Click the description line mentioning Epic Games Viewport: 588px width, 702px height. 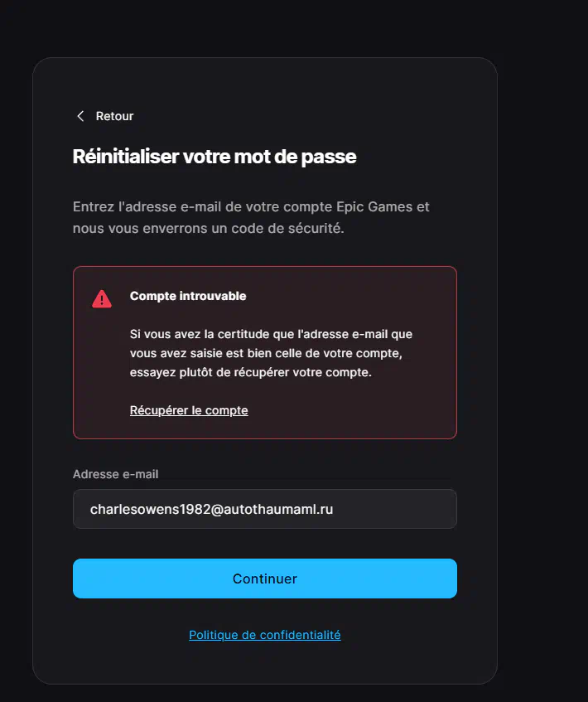pyautogui.click(x=251, y=207)
